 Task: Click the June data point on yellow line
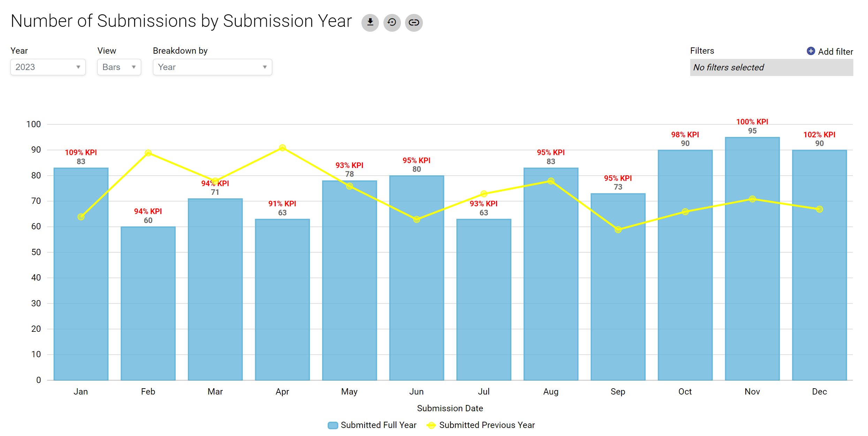(x=417, y=220)
